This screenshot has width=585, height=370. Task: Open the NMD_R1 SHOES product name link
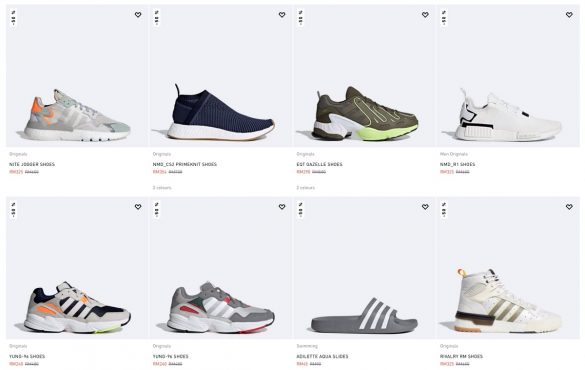pos(457,164)
